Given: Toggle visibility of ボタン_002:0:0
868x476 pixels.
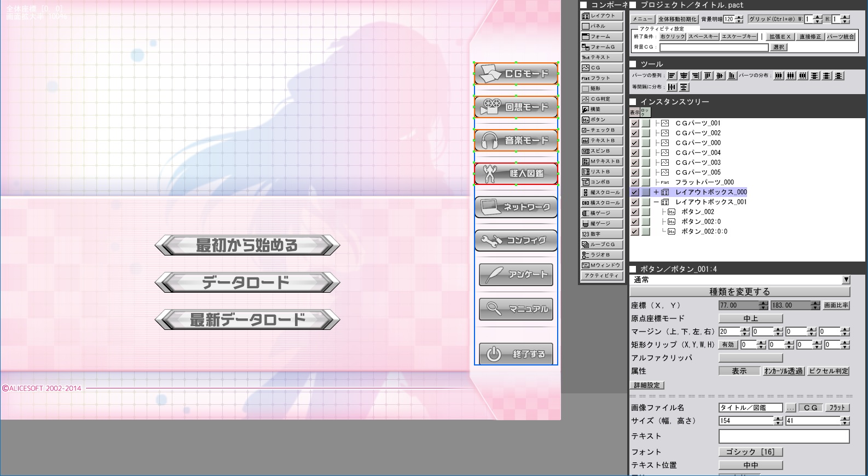Looking at the screenshot, I should pos(635,231).
